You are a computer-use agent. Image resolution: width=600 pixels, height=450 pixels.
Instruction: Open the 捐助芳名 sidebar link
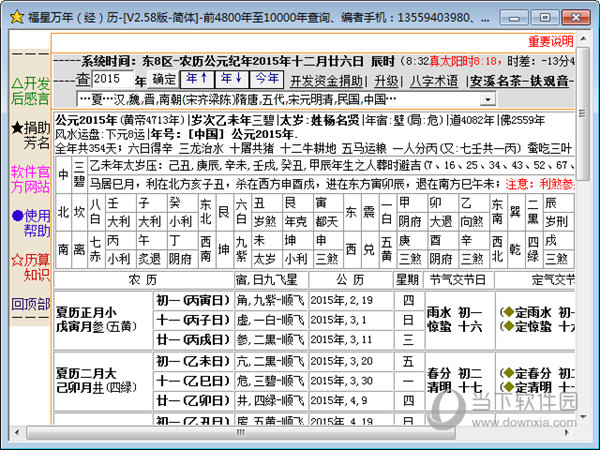coord(31,135)
